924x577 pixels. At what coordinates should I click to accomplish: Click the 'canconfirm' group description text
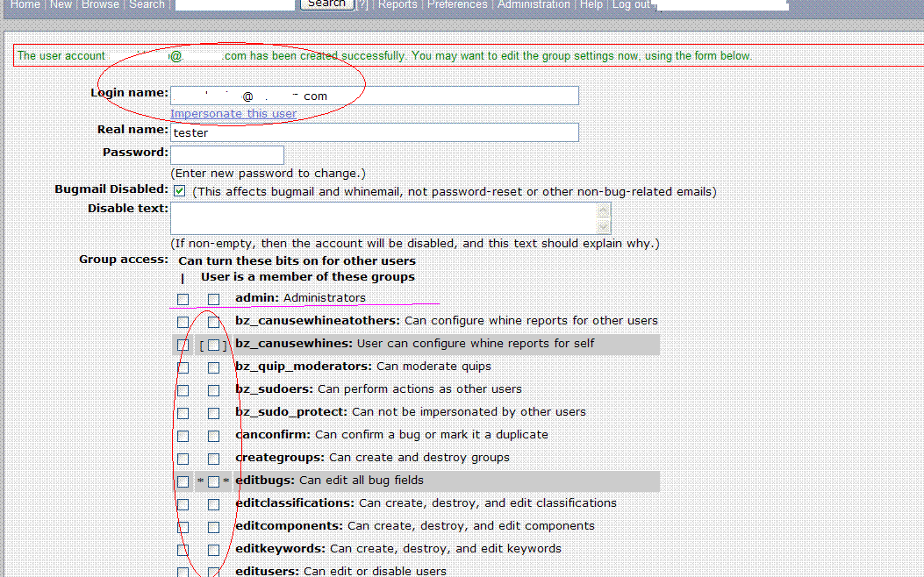point(392,435)
